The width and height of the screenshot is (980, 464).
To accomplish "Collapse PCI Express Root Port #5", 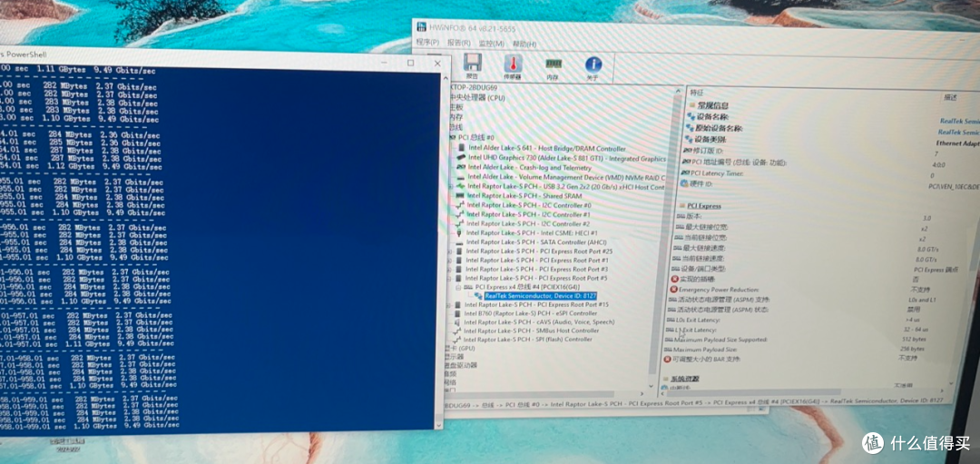I will [451, 278].
